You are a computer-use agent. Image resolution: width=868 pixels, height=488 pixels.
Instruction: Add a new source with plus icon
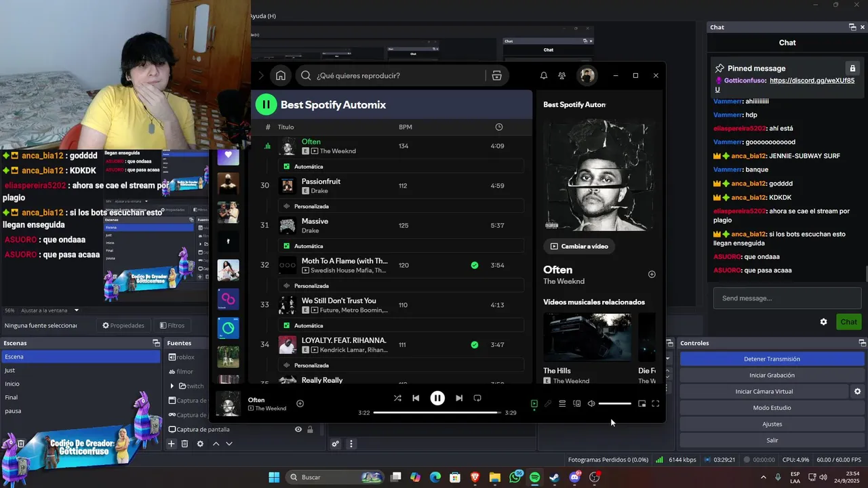172,444
